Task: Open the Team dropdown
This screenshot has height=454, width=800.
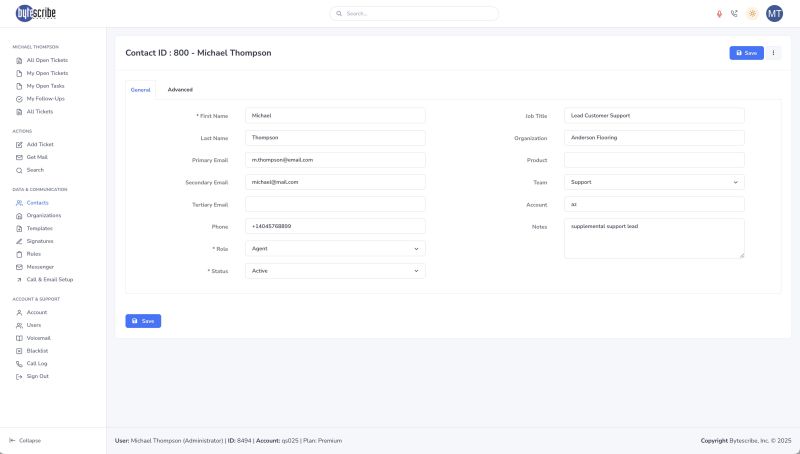Action: click(654, 182)
